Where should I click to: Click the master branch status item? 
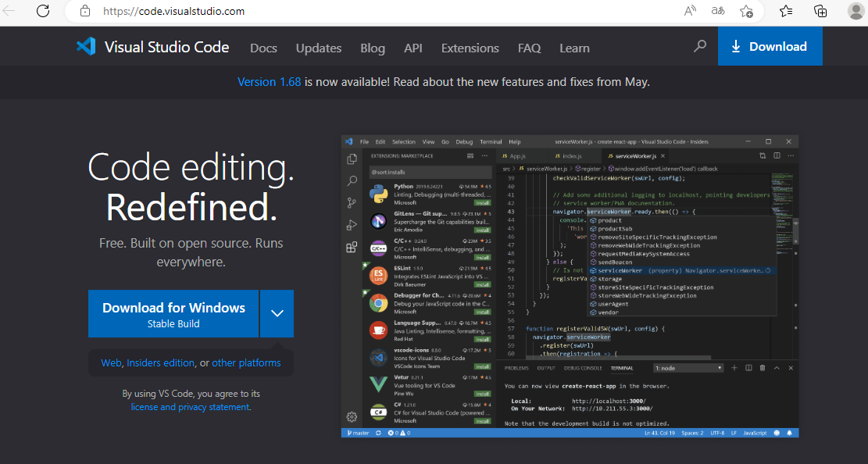[x=358, y=433]
